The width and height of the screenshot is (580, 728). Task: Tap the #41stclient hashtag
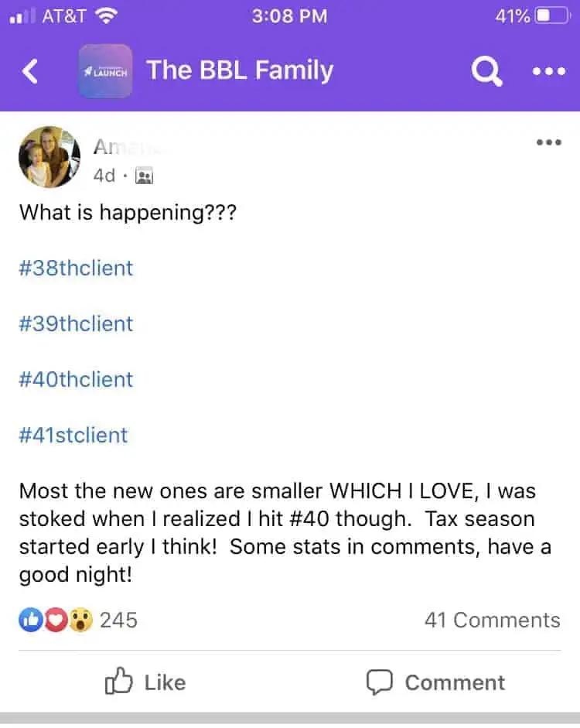[73, 435]
